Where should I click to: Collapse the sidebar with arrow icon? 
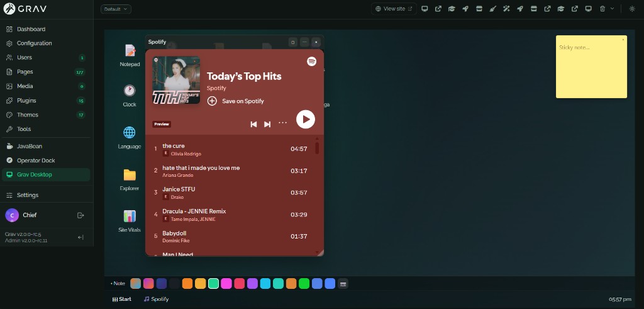80,237
